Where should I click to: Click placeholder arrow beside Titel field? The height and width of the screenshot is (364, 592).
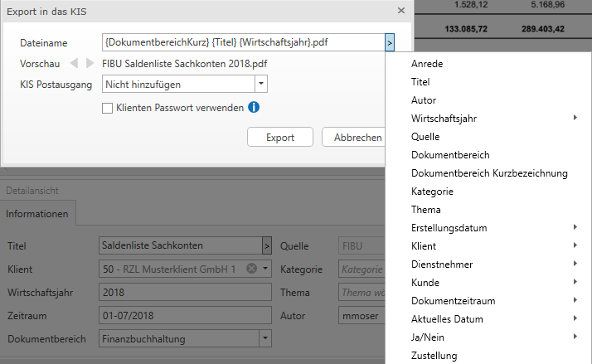[266, 245]
